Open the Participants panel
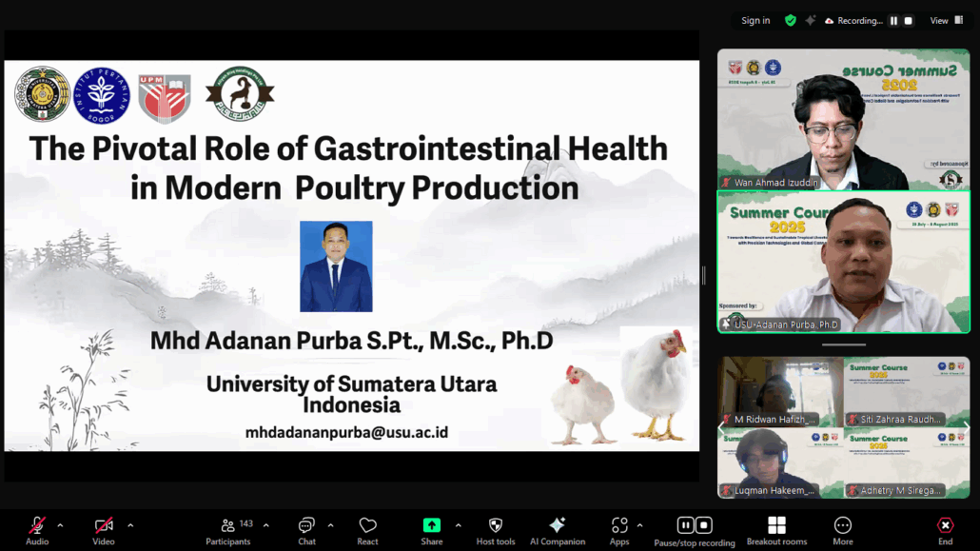 click(228, 526)
